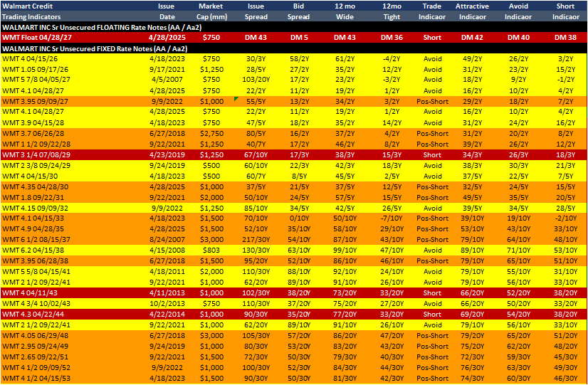Click the FIXED Rate Notes section header
The height and width of the screenshot is (385, 588).
[95, 48]
